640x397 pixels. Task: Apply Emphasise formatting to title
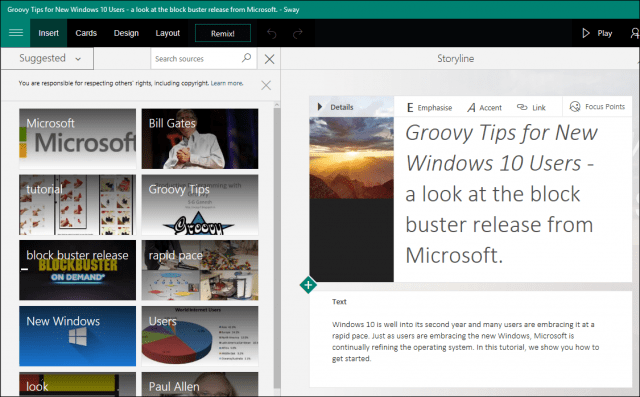tap(429, 108)
